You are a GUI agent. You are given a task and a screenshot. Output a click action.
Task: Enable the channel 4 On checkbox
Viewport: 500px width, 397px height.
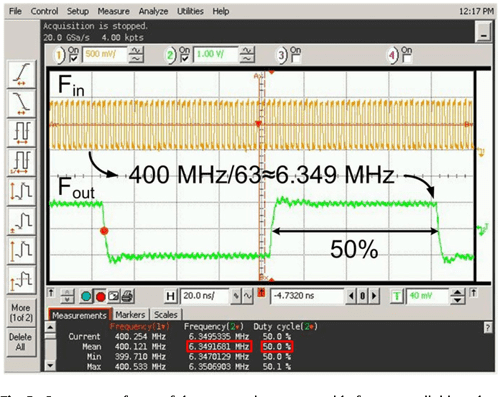pos(406,59)
